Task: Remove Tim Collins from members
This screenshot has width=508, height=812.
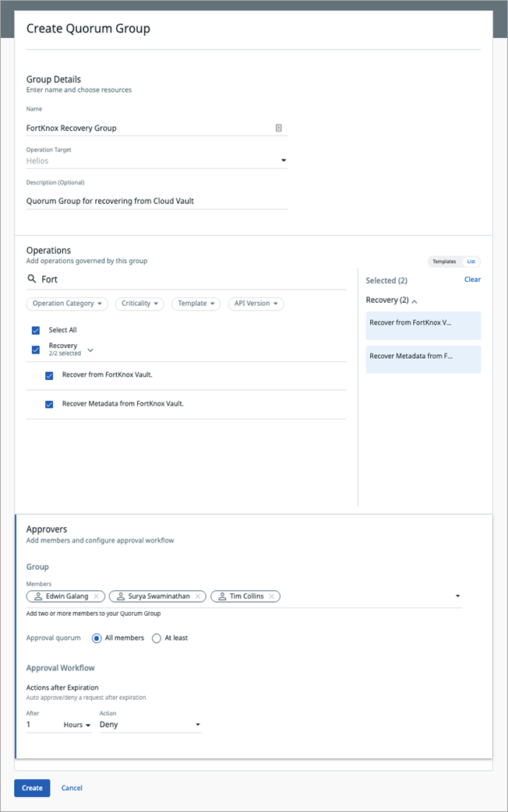Action: point(272,596)
